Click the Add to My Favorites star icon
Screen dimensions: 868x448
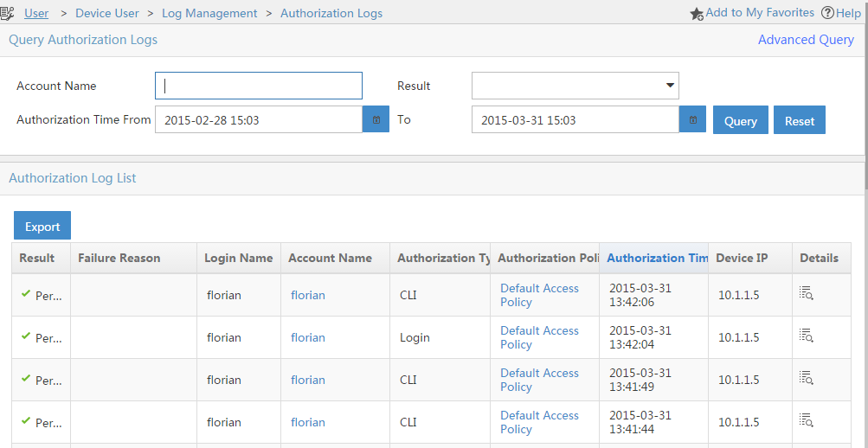[x=697, y=14]
